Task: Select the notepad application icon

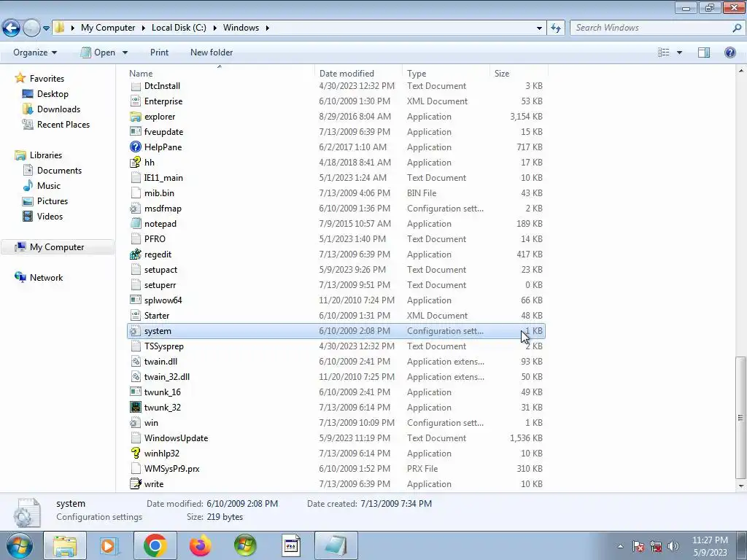Action: pos(136,224)
